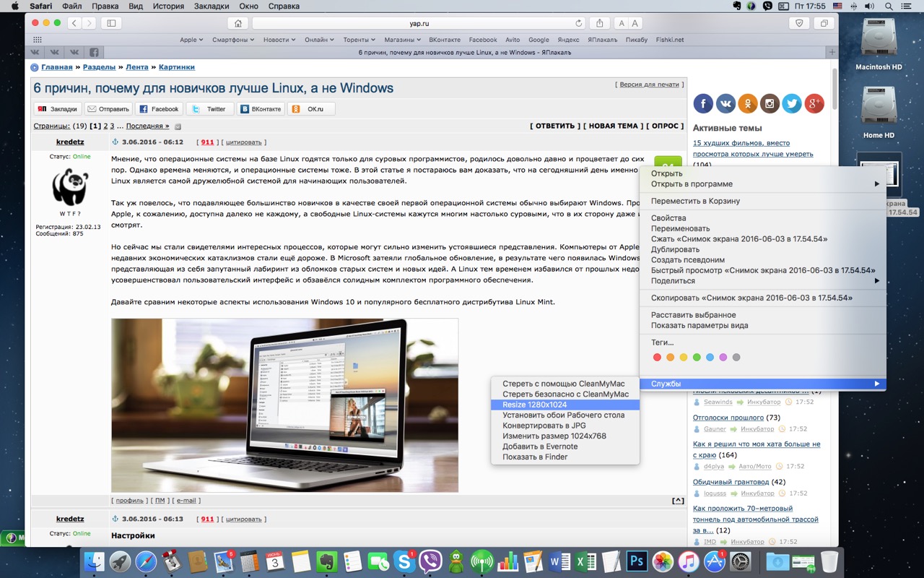The height and width of the screenshot is (578, 924).
Task: Expand the Новости bookmarks folder
Action: pyautogui.click(x=279, y=40)
